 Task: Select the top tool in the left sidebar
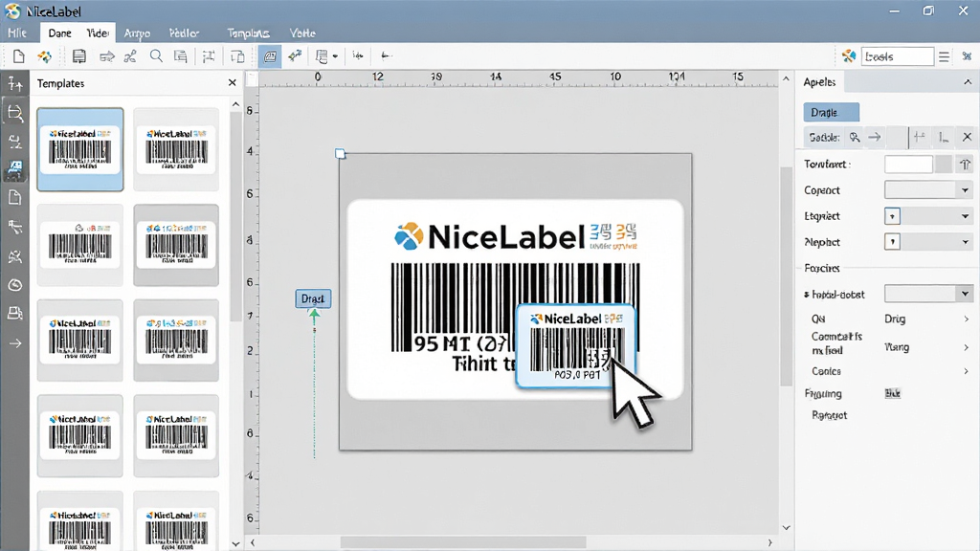tap(15, 83)
